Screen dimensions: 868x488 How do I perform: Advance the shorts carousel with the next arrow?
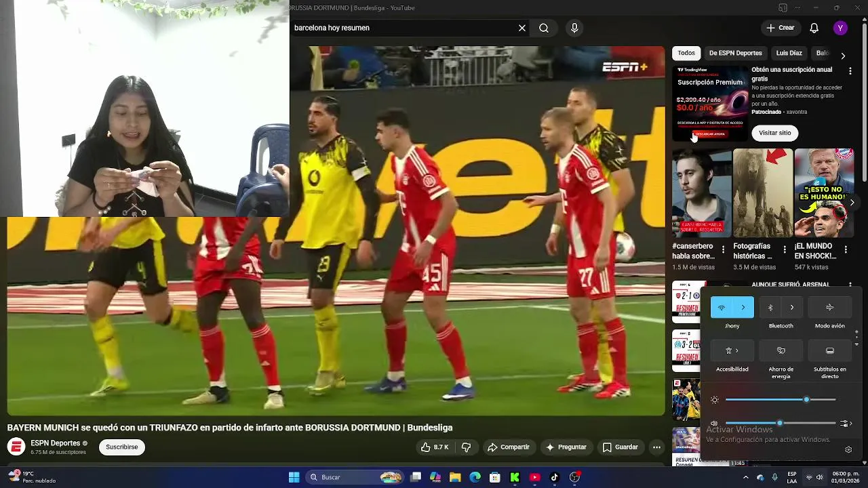[x=852, y=203]
